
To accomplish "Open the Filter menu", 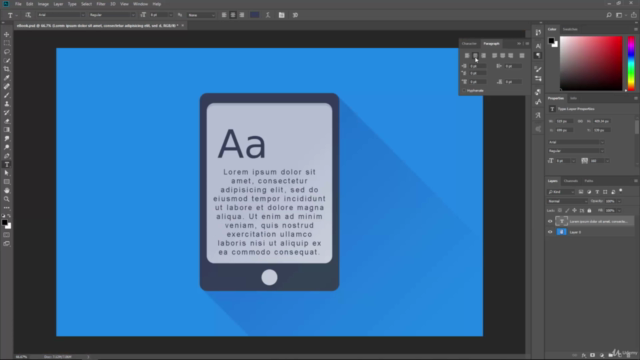I will pos(101,4).
